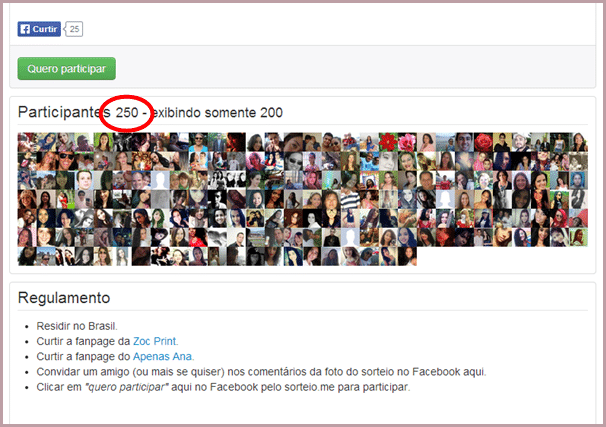Click the word Curtir on the Facebook button
Image resolution: width=606 pixels, height=427 pixels.
click(45, 29)
